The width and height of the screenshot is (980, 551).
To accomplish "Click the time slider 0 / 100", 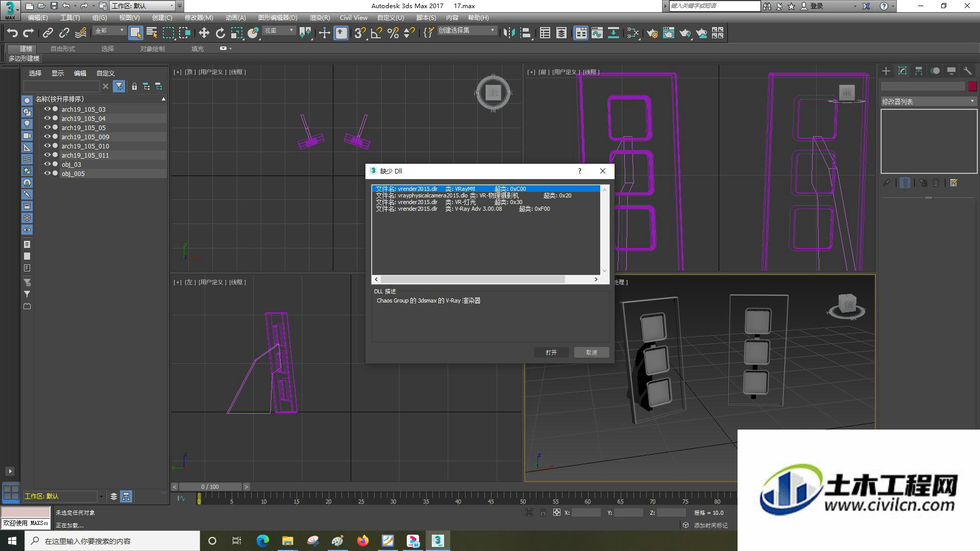I will point(210,487).
